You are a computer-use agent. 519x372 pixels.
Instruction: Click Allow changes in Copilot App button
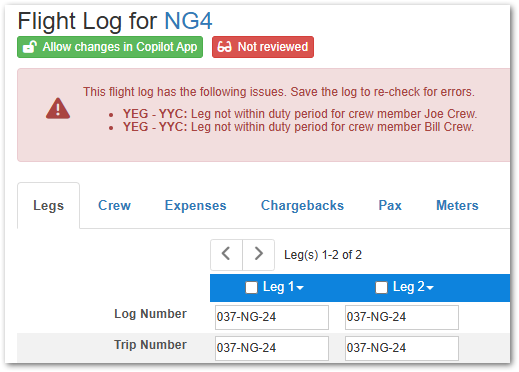(x=110, y=47)
